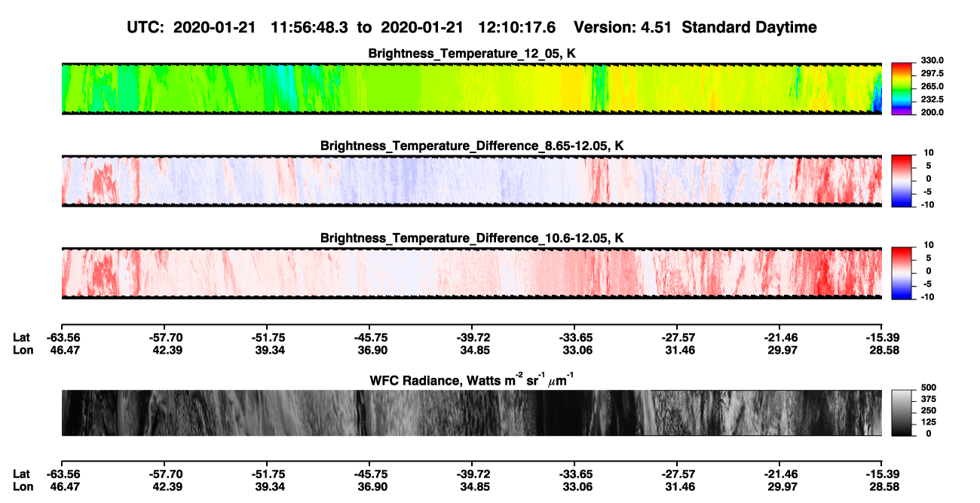Click the end time 12:10:17.6 in the header
980x503 pixels.
click(517, 27)
